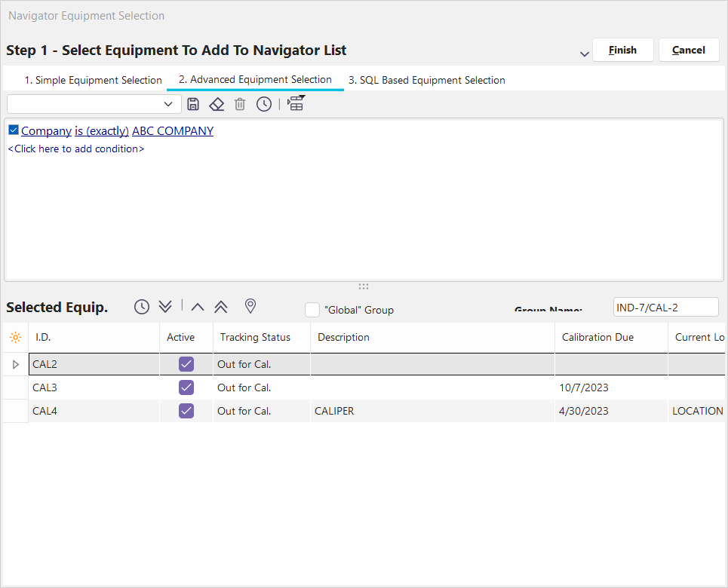Click the Group Name input field
728x588 pixels.
tap(665, 307)
